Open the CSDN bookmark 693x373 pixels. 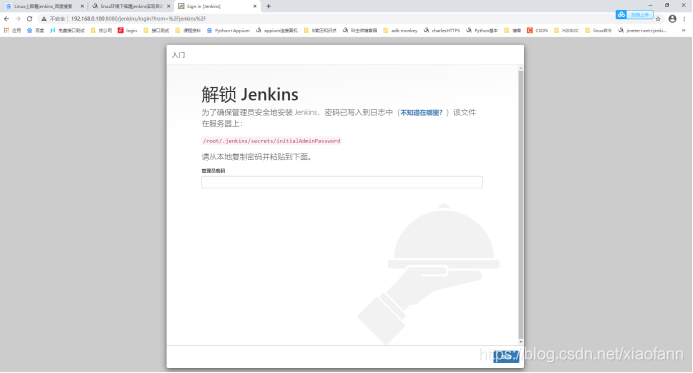(537, 30)
